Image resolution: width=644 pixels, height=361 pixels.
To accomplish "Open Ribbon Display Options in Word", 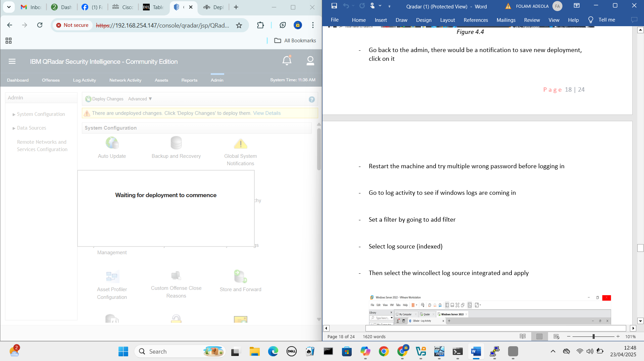I will coord(577,6).
